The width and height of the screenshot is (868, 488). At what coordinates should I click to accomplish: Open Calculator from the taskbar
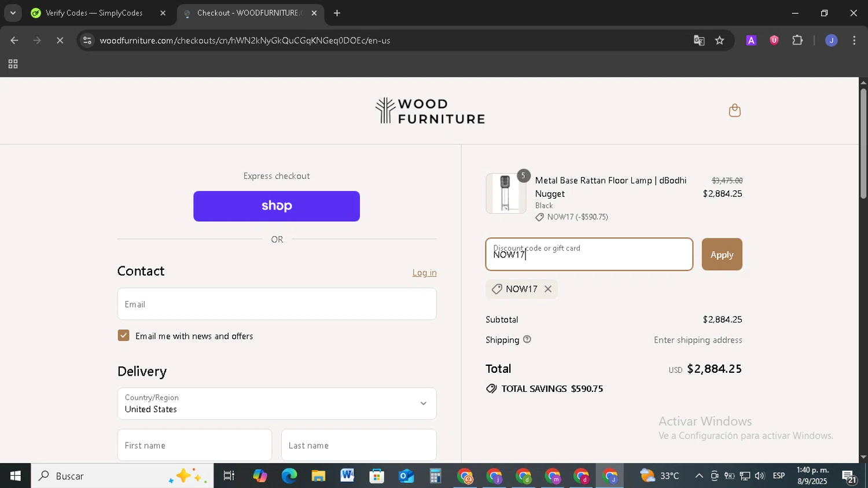(x=435, y=476)
